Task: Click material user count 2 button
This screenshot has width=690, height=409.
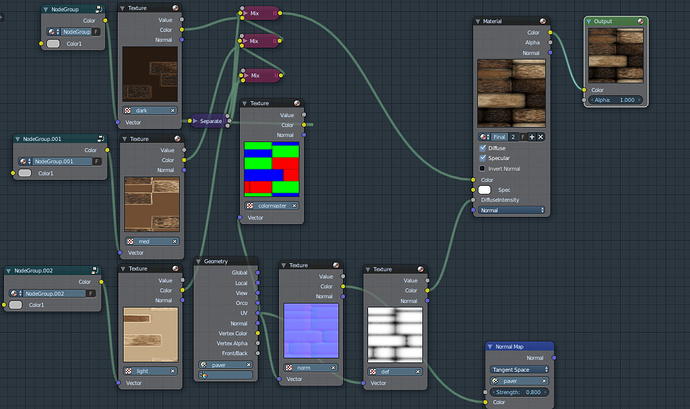Action: (513, 137)
